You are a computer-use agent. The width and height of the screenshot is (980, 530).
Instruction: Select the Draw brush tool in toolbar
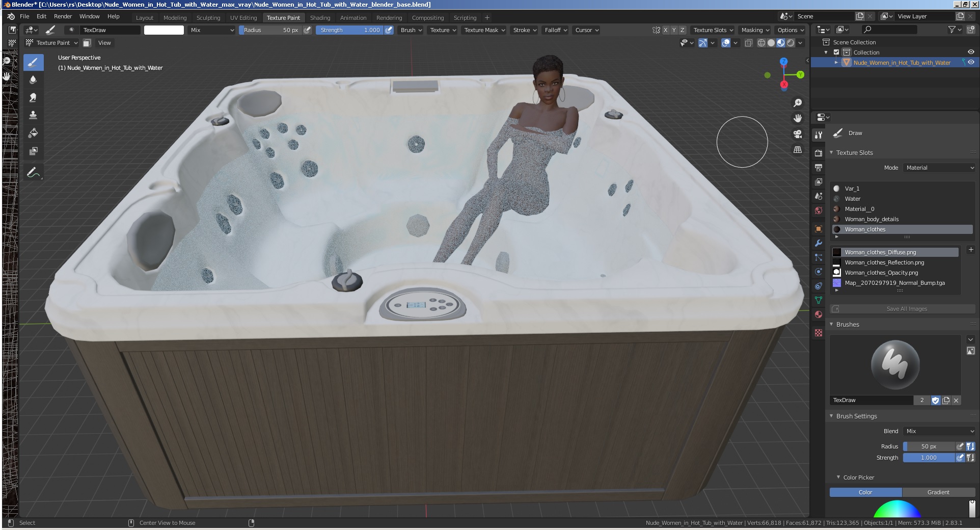tap(33, 63)
